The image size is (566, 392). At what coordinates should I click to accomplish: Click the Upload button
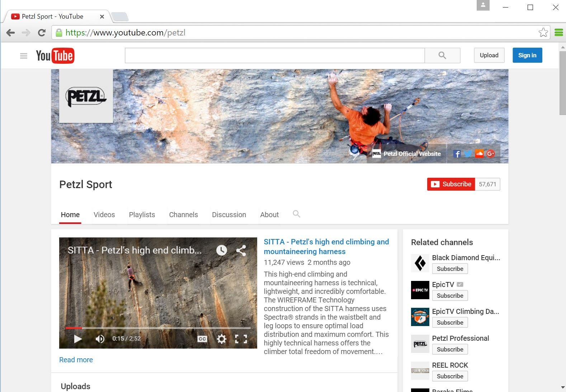tap(489, 55)
